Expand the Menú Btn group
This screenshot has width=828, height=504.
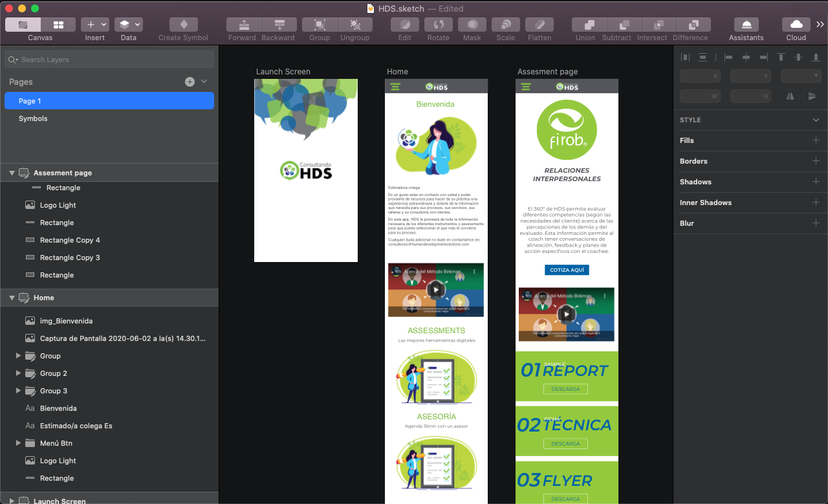[x=18, y=443]
